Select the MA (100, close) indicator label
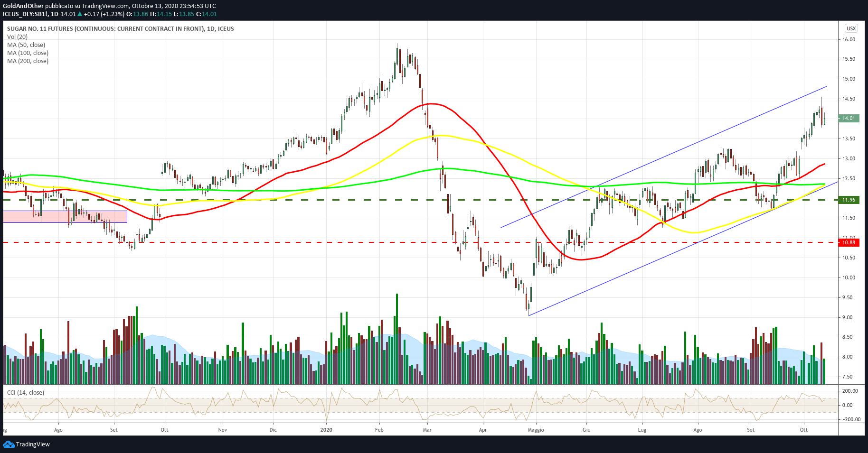The height and width of the screenshot is (453, 868). tap(28, 53)
